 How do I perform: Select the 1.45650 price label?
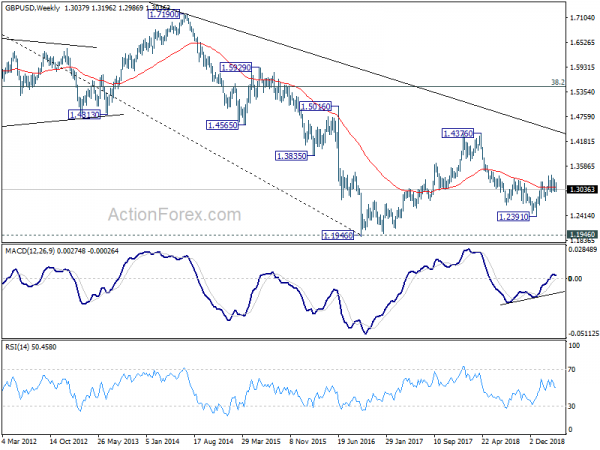pyautogui.click(x=222, y=125)
